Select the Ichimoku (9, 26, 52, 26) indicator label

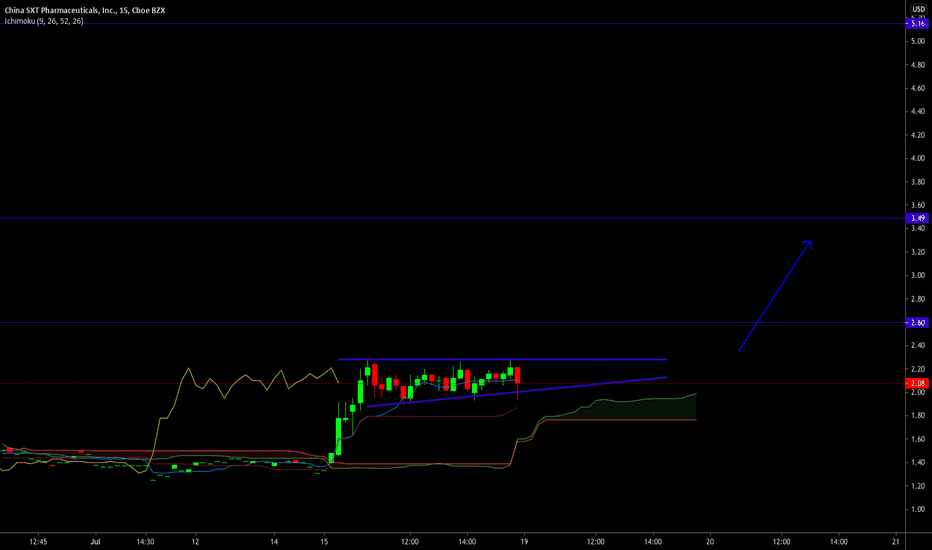[44, 21]
